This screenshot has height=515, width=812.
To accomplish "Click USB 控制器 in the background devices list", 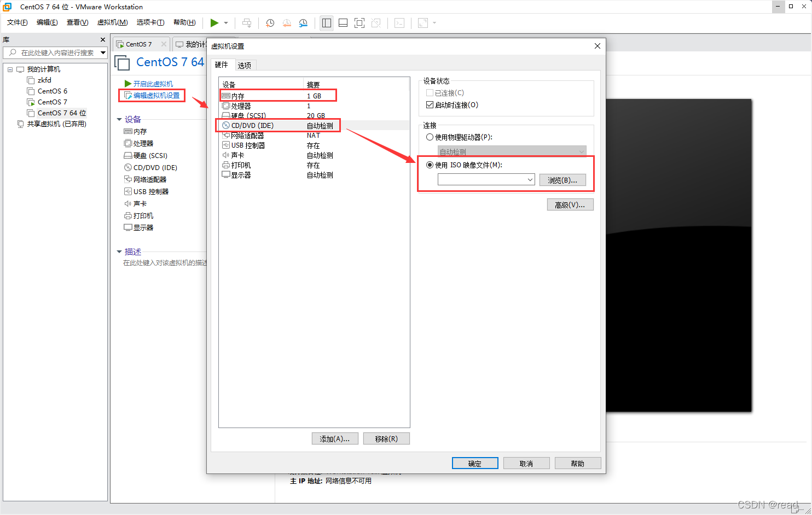I will 151,192.
